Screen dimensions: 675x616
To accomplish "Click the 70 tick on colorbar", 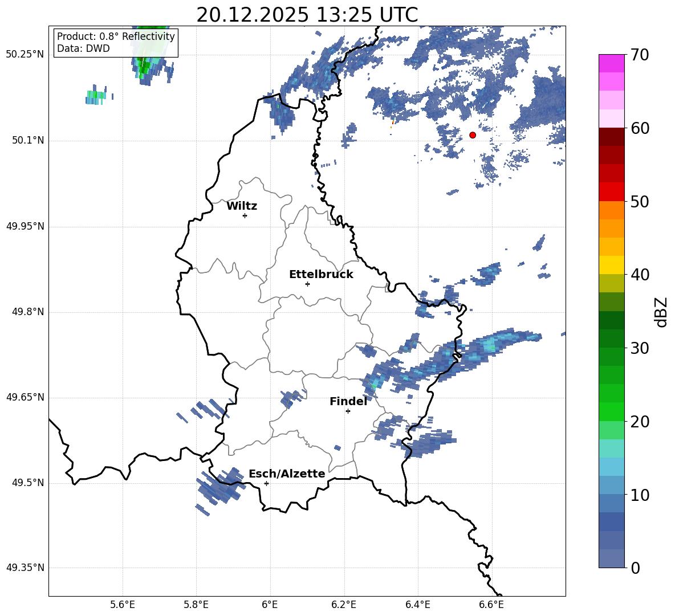I will [x=640, y=55].
